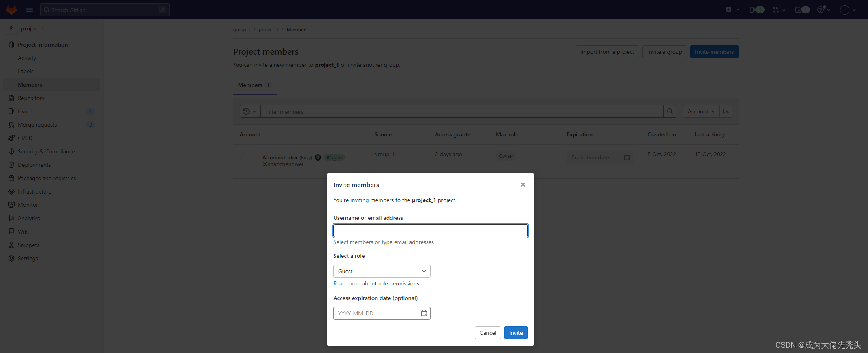
Task: Click the Analytics chart icon
Action: click(x=11, y=218)
